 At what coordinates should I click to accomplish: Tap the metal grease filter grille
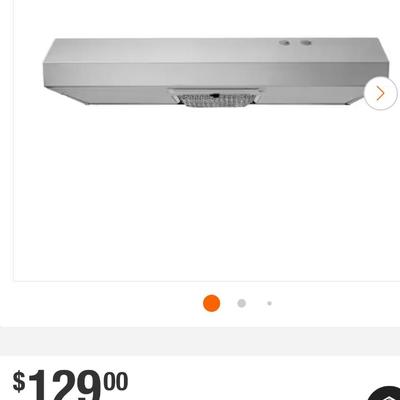[215, 100]
